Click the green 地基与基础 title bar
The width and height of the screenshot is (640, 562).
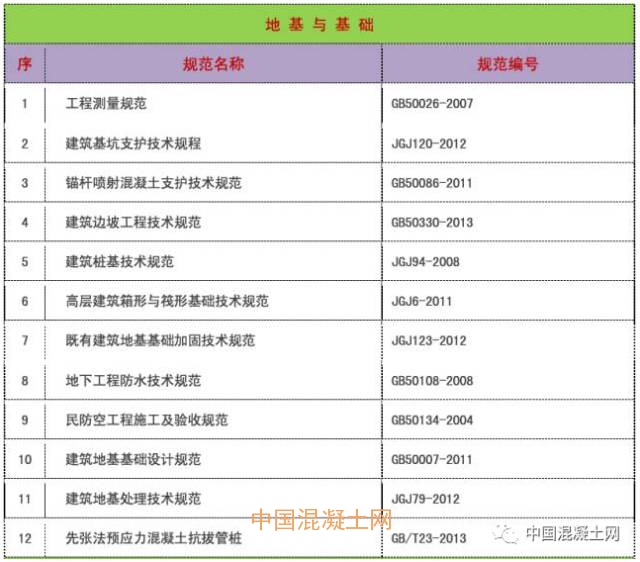[x=319, y=25]
